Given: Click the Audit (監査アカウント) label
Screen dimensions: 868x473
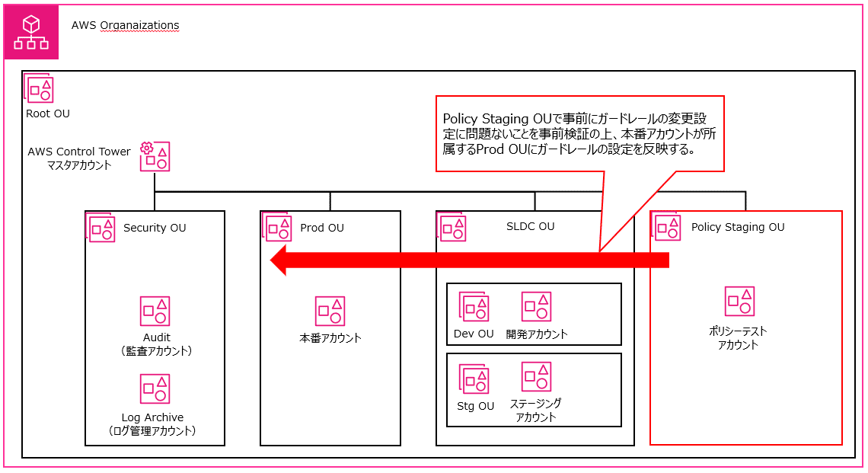Looking at the screenshot, I should (157, 344).
